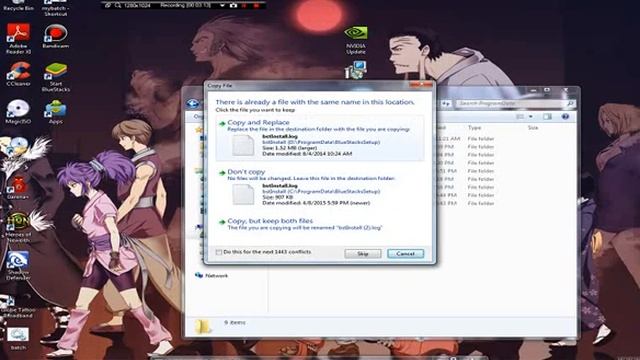
Task: Choose the Don't copy option
Action: [320, 187]
